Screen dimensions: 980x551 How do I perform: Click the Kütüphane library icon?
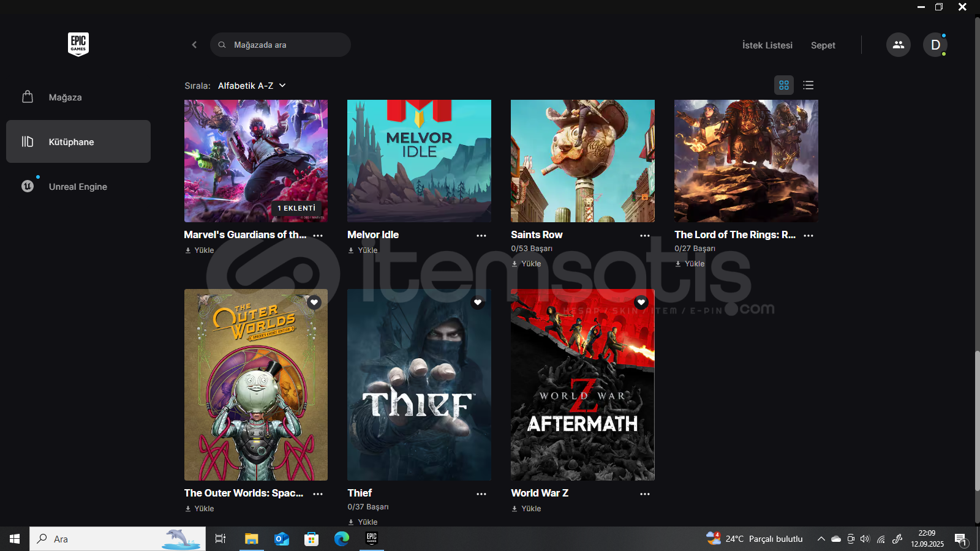28,141
